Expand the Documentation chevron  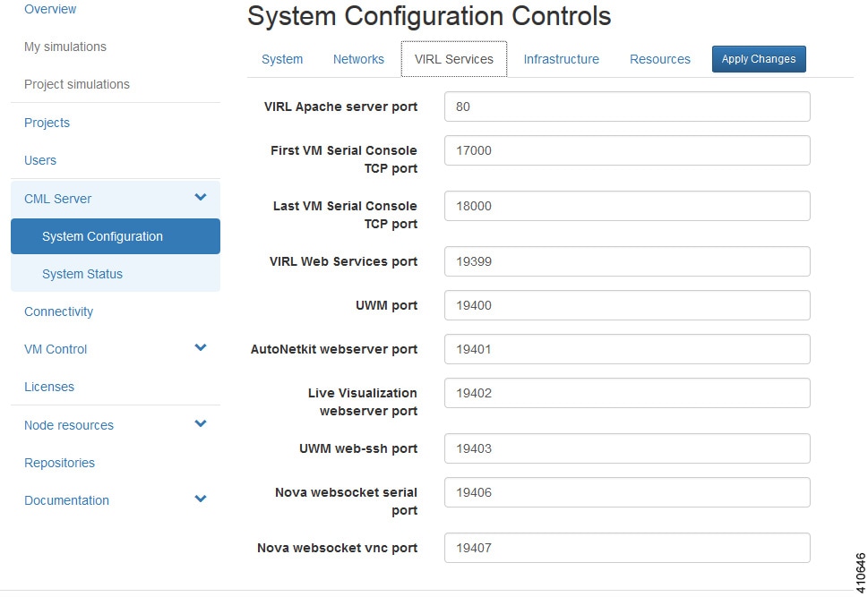201,499
